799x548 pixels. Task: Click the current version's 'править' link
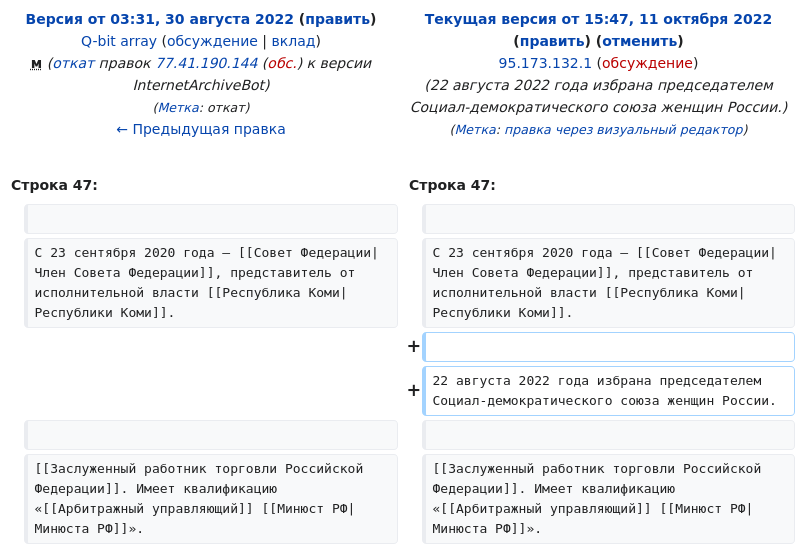[x=552, y=41]
